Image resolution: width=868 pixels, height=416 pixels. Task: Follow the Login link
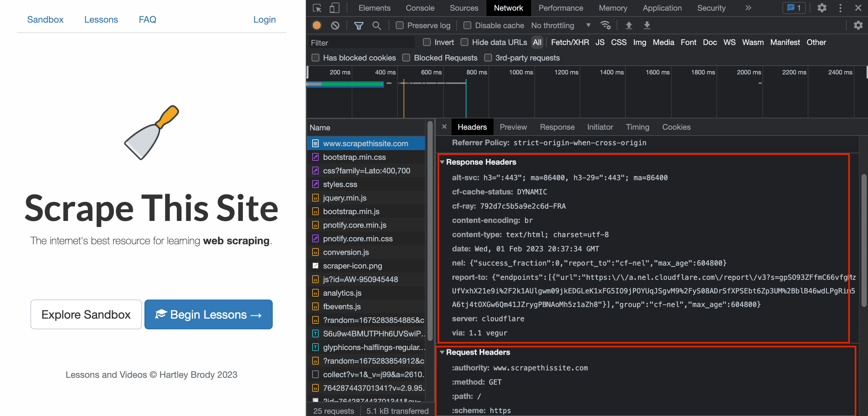coord(264,19)
